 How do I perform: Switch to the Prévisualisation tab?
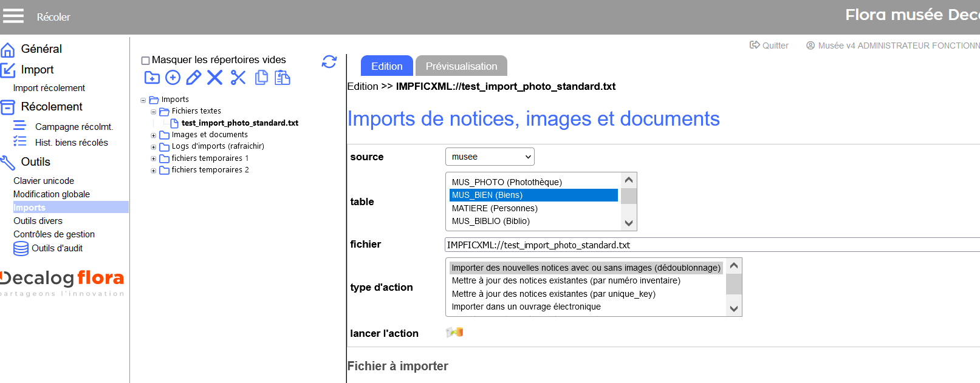(x=461, y=66)
